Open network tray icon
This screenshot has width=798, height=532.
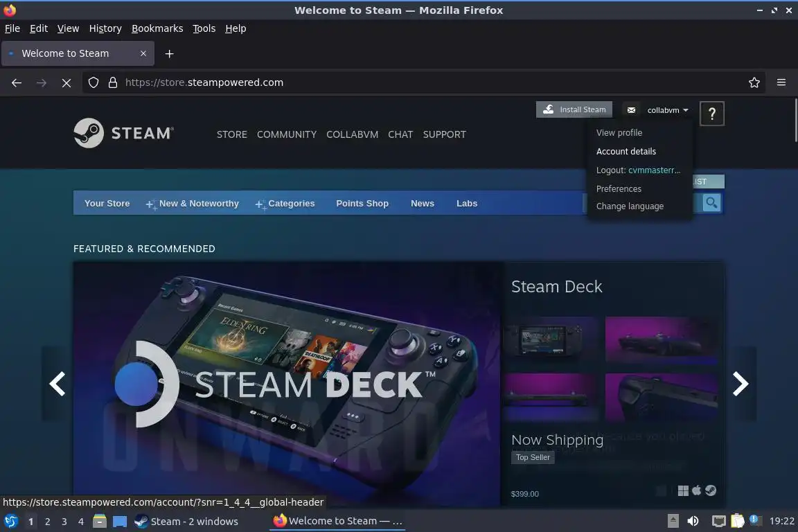[718, 522]
